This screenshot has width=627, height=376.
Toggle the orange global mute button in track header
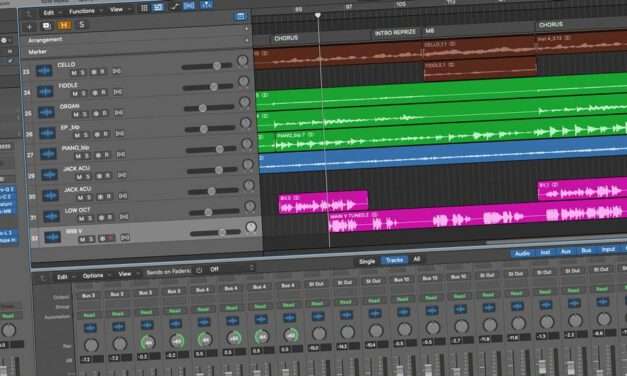point(64,25)
